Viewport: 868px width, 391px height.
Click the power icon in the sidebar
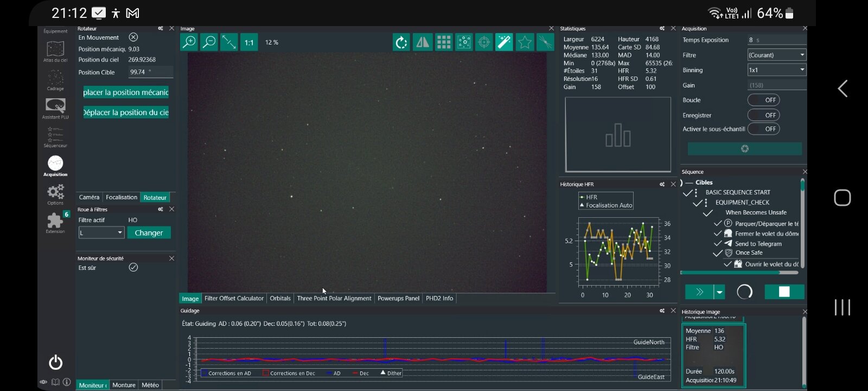point(56,362)
